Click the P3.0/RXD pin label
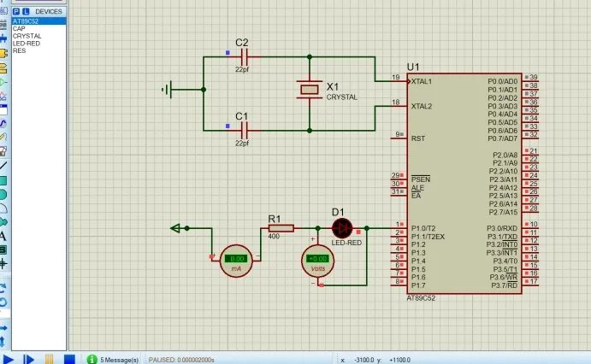 point(502,228)
